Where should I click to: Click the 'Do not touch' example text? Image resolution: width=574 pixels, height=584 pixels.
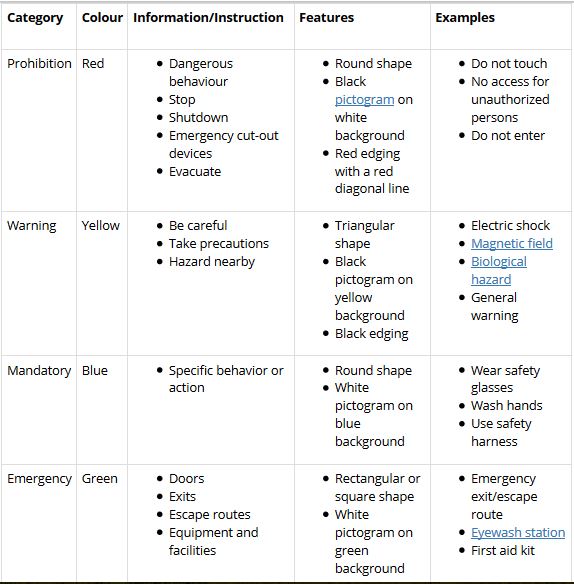pyautogui.click(x=509, y=64)
